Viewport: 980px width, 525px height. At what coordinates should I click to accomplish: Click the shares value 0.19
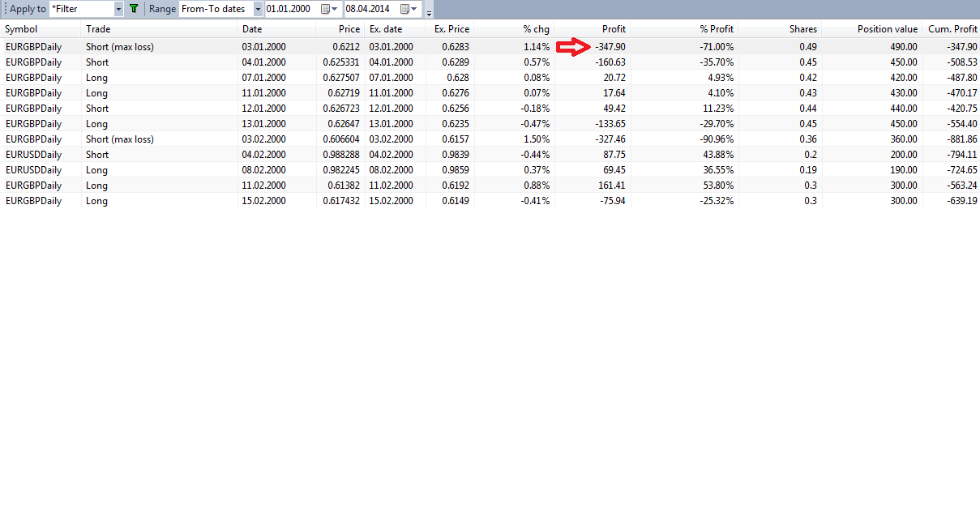coord(808,170)
